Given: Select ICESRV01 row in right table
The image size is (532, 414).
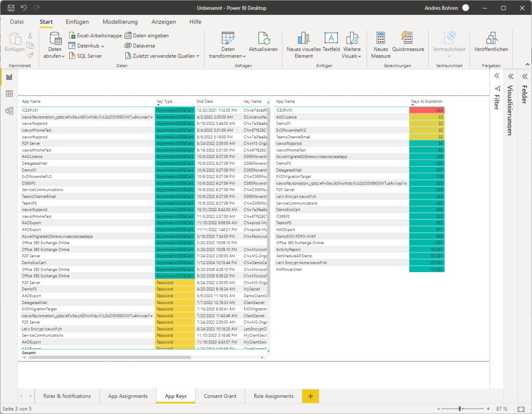Looking at the screenshot, I should pos(359,110).
